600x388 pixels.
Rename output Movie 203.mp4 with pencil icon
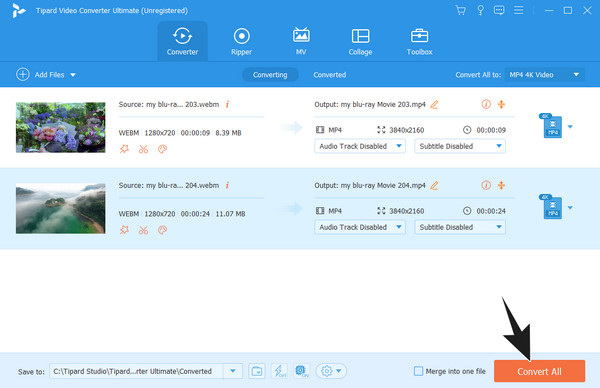click(434, 104)
